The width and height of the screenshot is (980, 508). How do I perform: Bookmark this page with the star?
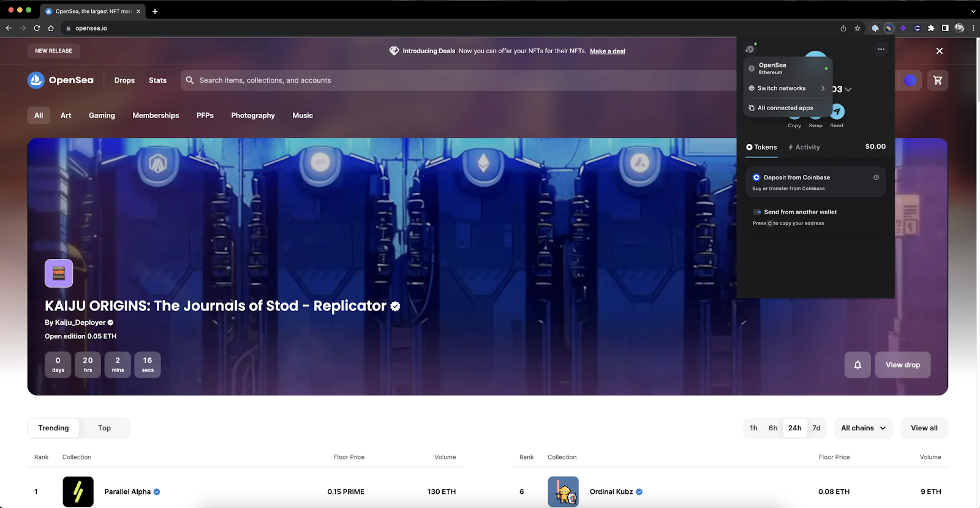[858, 28]
